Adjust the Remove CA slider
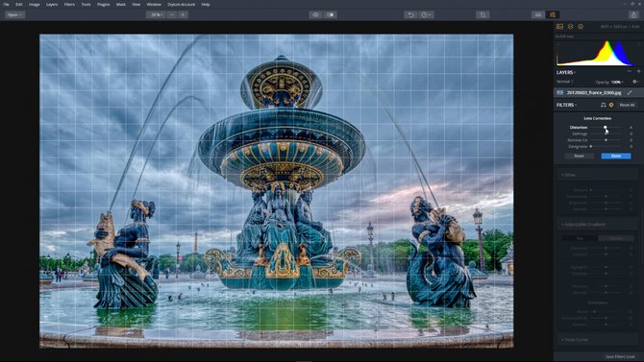The image size is (644, 362). [606, 140]
